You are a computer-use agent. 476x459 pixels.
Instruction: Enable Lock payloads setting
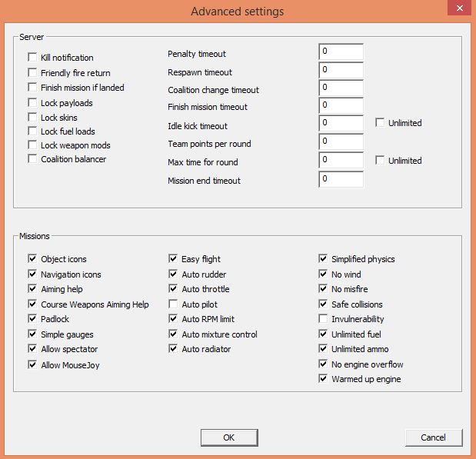pos(32,102)
